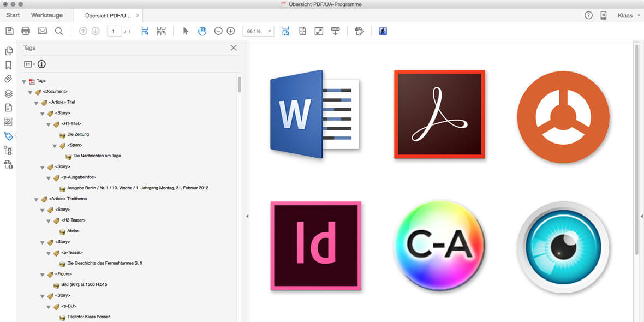
Task: Close the Tags panel with X
Action: (234, 48)
